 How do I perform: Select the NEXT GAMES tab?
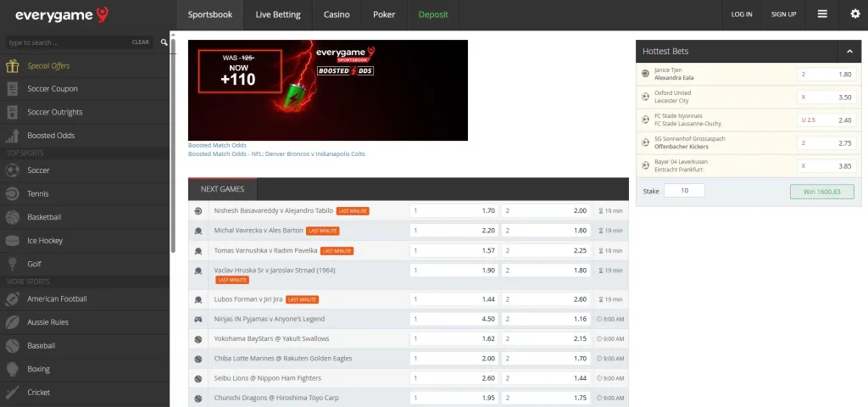223,189
